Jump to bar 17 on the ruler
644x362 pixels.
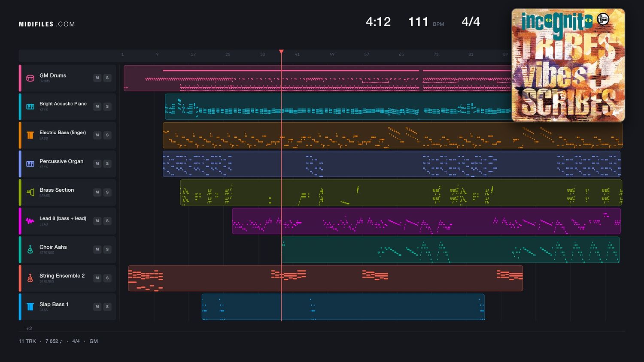(193, 54)
